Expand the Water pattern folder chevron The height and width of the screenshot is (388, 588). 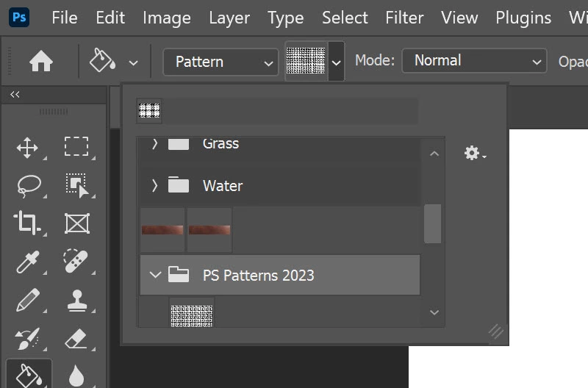coord(154,186)
